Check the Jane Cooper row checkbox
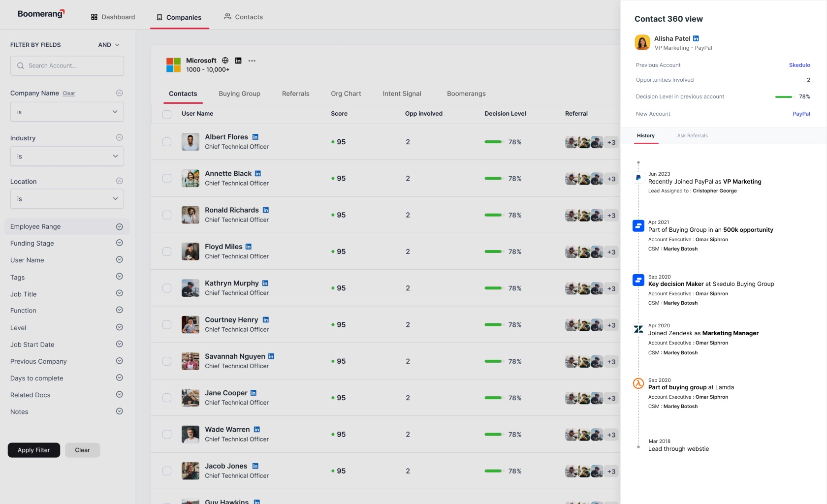 tap(167, 398)
